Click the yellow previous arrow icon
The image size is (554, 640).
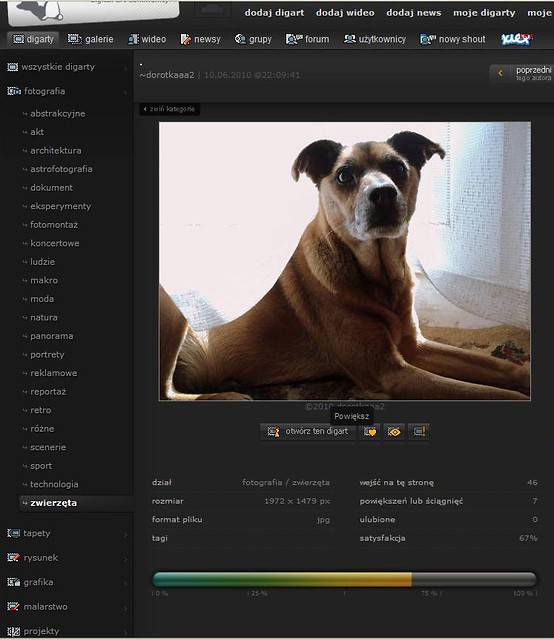point(500,73)
